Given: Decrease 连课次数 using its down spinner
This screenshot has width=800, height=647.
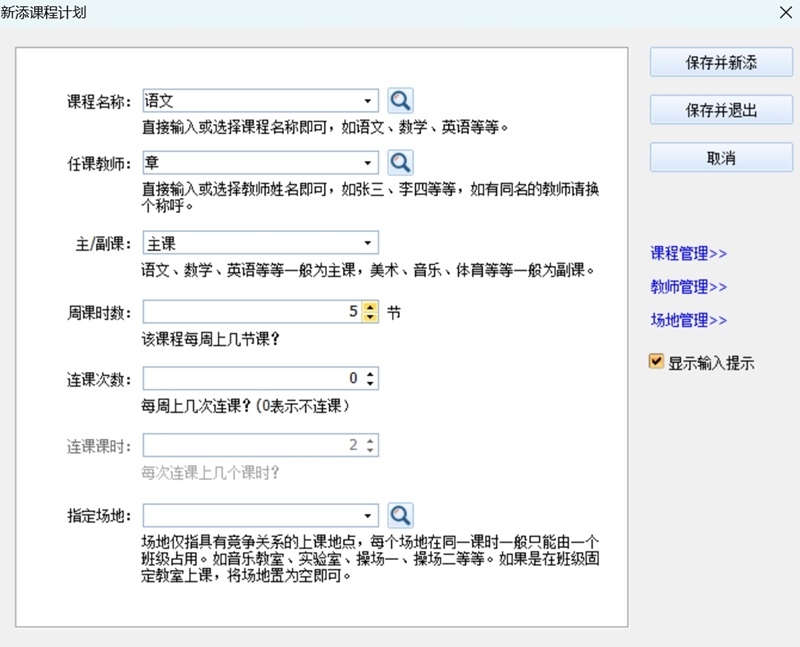Looking at the screenshot, I should coord(371,383).
